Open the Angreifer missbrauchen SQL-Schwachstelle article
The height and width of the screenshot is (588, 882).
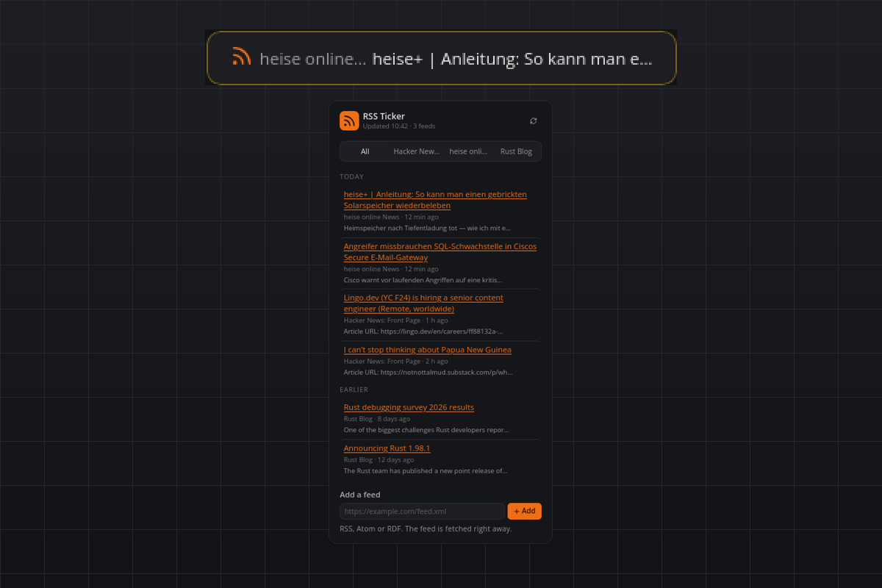pyautogui.click(x=440, y=252)
